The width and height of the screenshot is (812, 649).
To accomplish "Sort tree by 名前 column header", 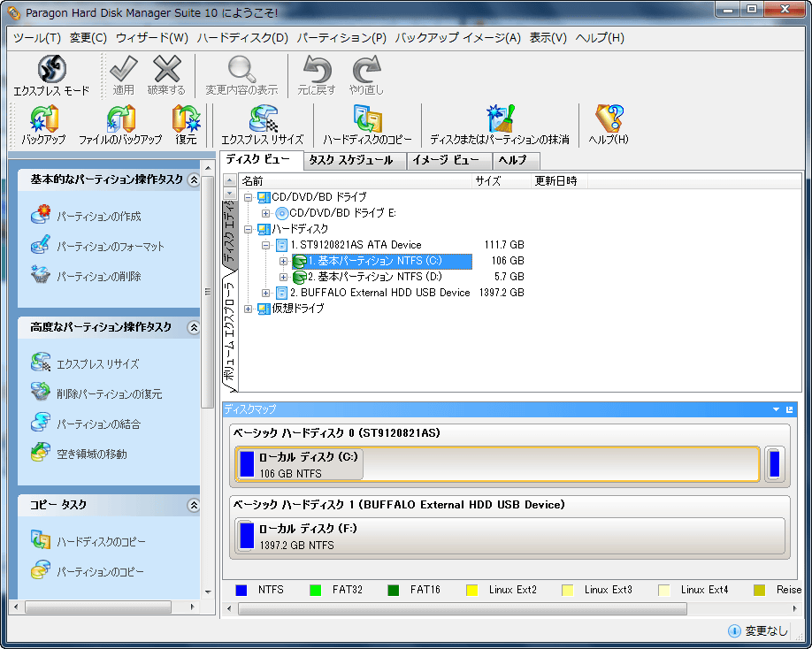I will click(356, 181).
